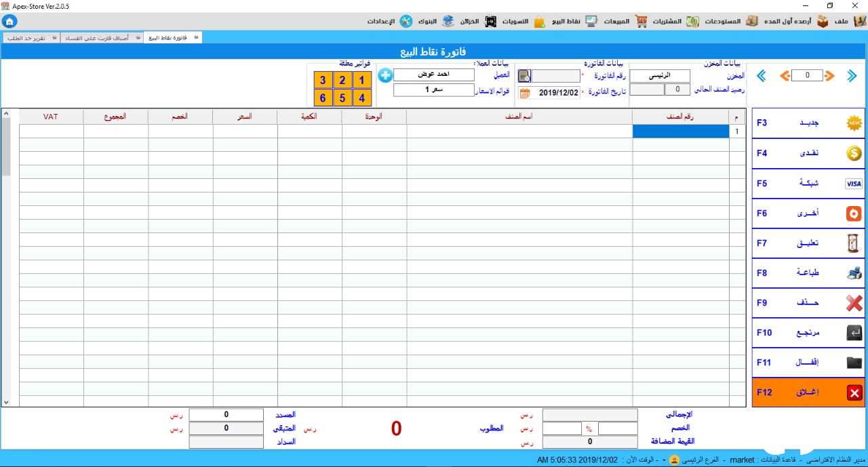Click the الكمية column header

point(309,117)
